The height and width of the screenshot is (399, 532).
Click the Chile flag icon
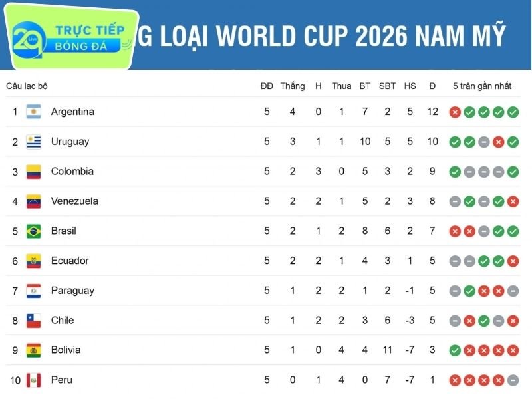pos(34,321)
